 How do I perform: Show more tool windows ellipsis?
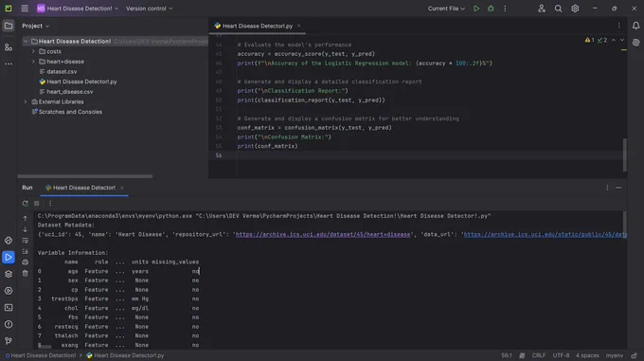9,64
